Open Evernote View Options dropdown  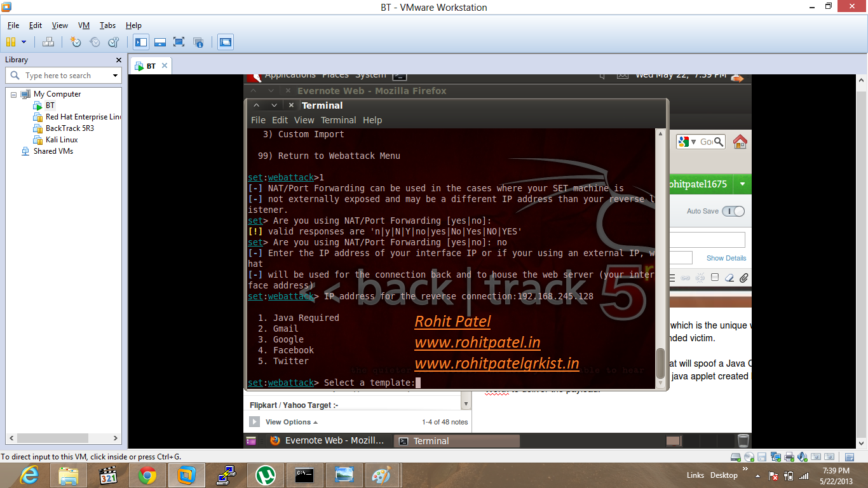pos(292,422)
